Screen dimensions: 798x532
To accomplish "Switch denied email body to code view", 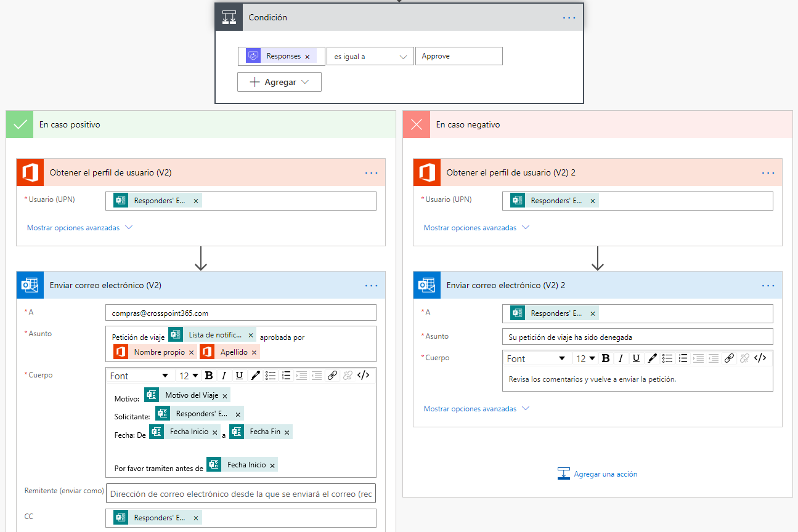I will pos(760,358).
